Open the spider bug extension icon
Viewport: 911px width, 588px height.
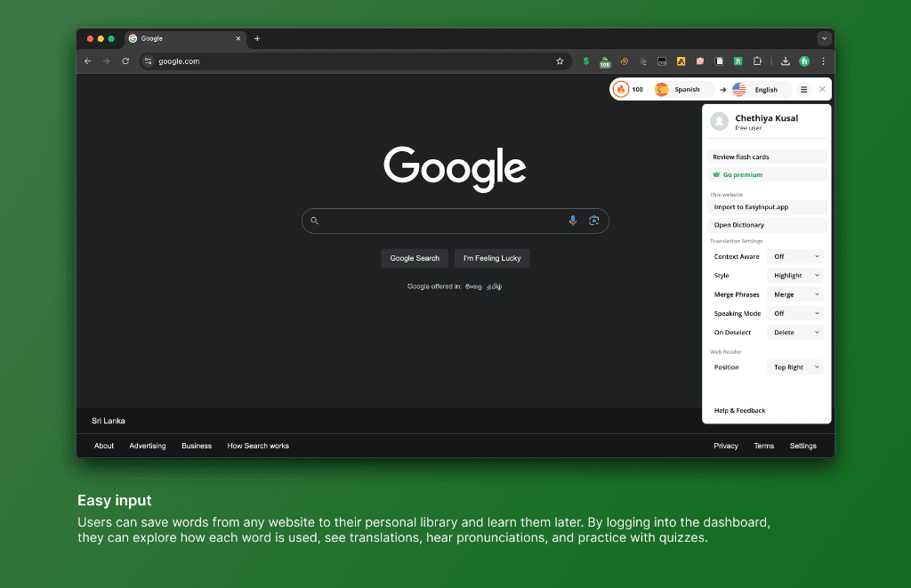tap(643, 61)
